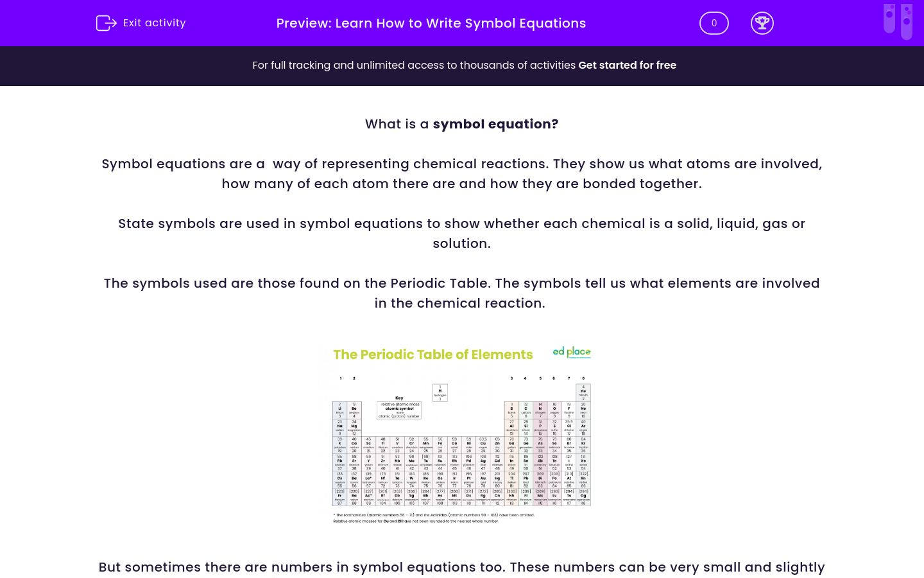
Task: Click the Lanthanides footnote under the table
Action: [x=434, y=515]
